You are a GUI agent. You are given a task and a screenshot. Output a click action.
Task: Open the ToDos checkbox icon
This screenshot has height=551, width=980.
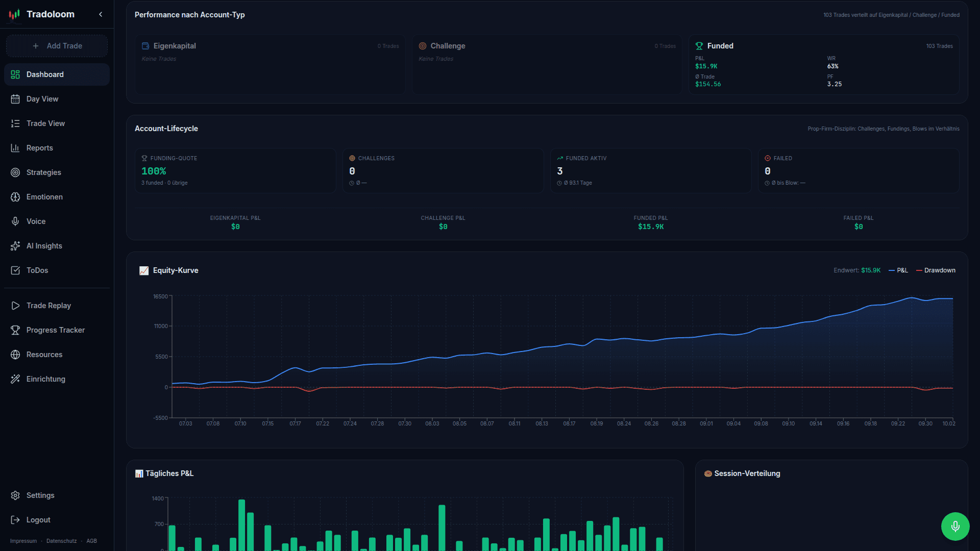[x=15, y=270]
